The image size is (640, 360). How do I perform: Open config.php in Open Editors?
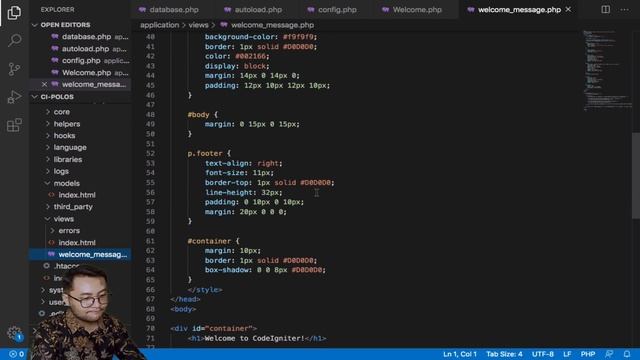click(81, 60)
